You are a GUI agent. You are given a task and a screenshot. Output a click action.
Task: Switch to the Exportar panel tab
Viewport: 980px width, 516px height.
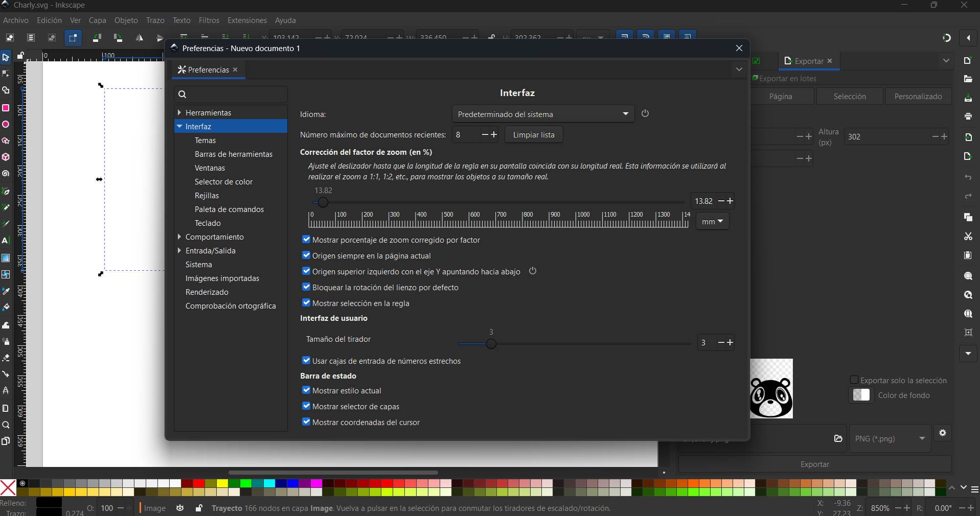click(x=809, y=61)
